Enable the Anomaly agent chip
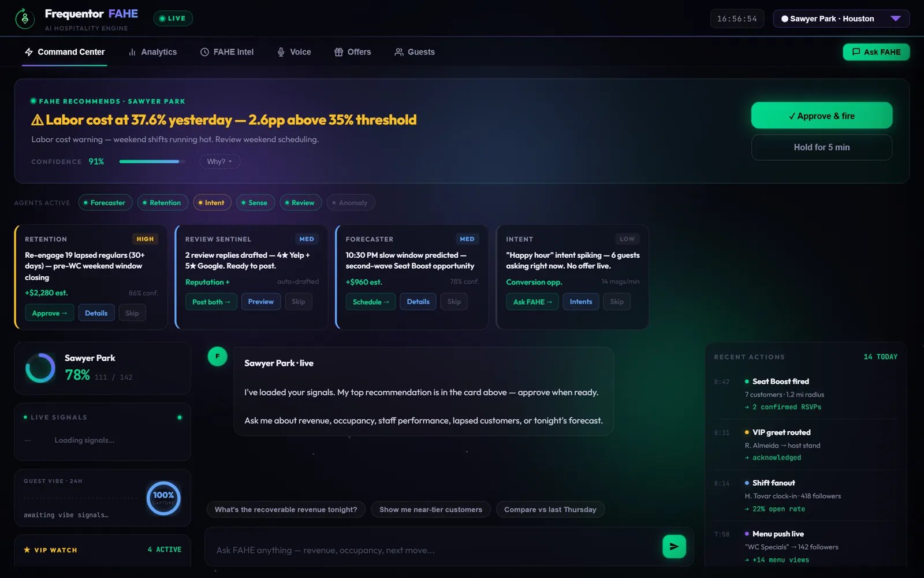 351,203
